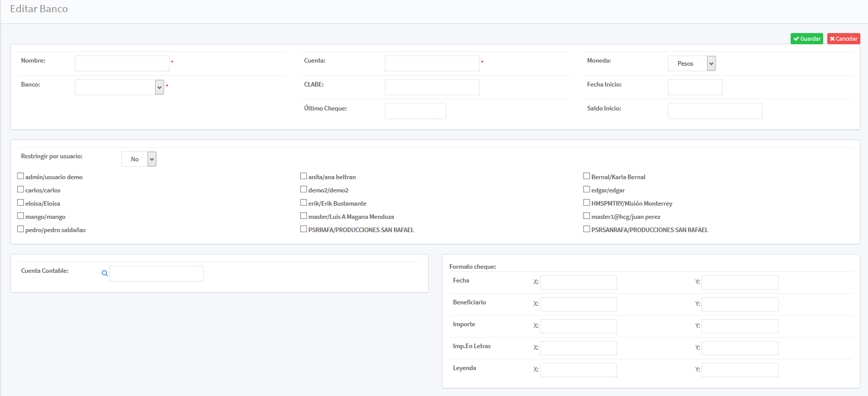The width and height of the screenshot is (868, 396).
Task: Expand the Banco dropdown list
Action: 119,88
